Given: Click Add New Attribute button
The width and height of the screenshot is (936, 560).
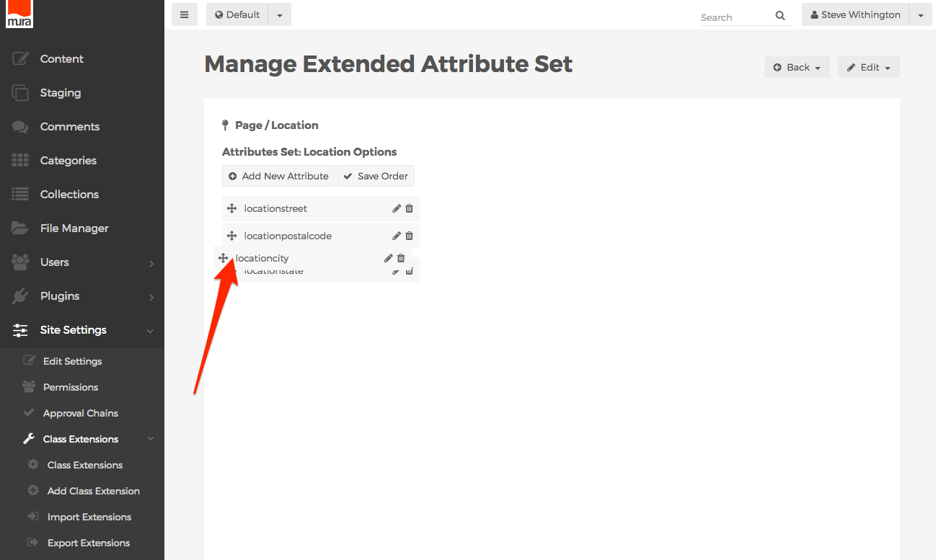Looking at the screenshot, I should tap(278, 176).
